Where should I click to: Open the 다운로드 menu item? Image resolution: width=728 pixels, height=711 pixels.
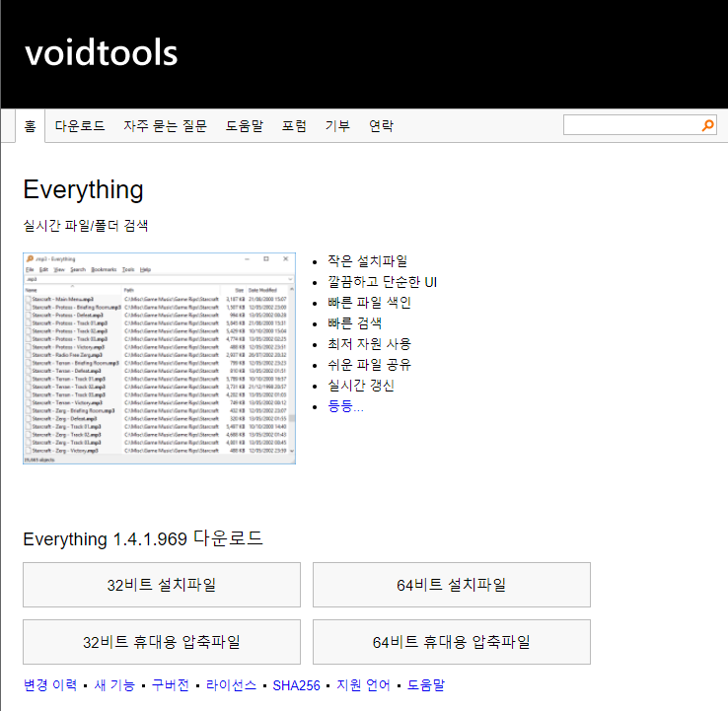pos(80,126)
